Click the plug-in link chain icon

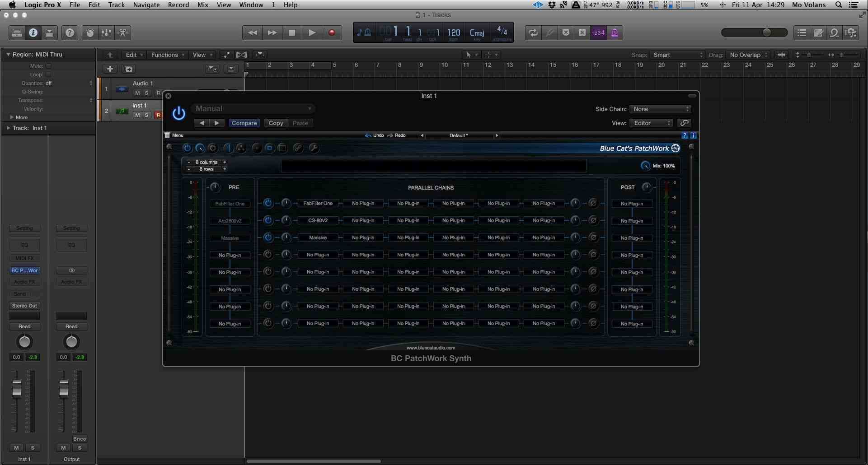[684, 123]
